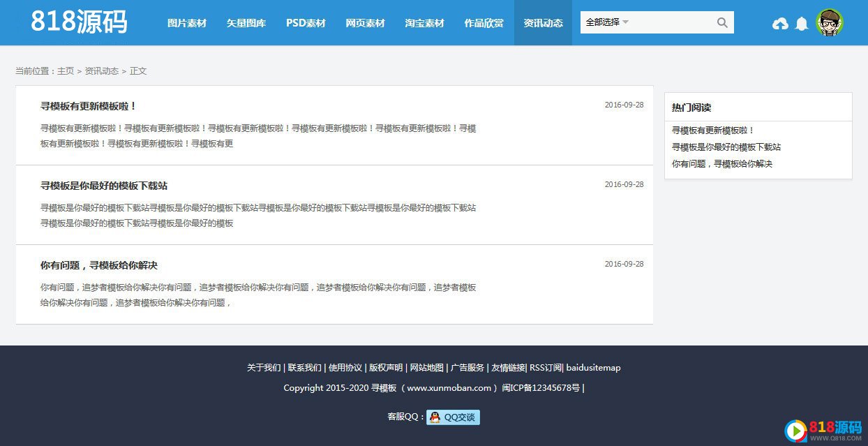The image size is (868, 446).
Task: Click the QQ交谈 penguin chat button
Action: click(x=453, y=417)
